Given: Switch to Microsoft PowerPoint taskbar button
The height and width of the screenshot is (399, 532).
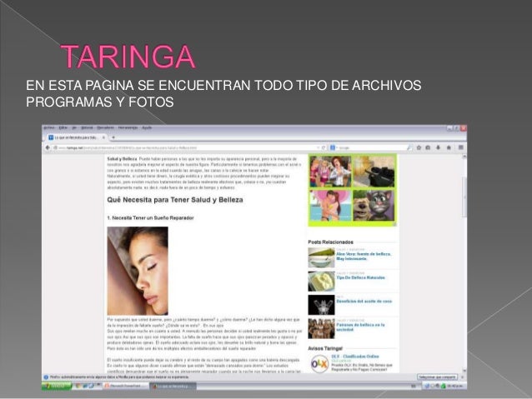Looking at the screenshot, I should [x=126, y=386].
